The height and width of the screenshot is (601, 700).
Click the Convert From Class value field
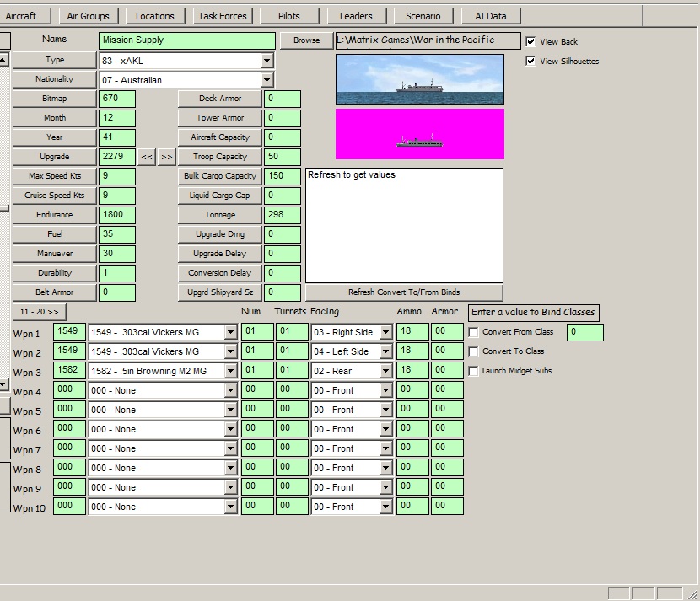click(584, 332)
